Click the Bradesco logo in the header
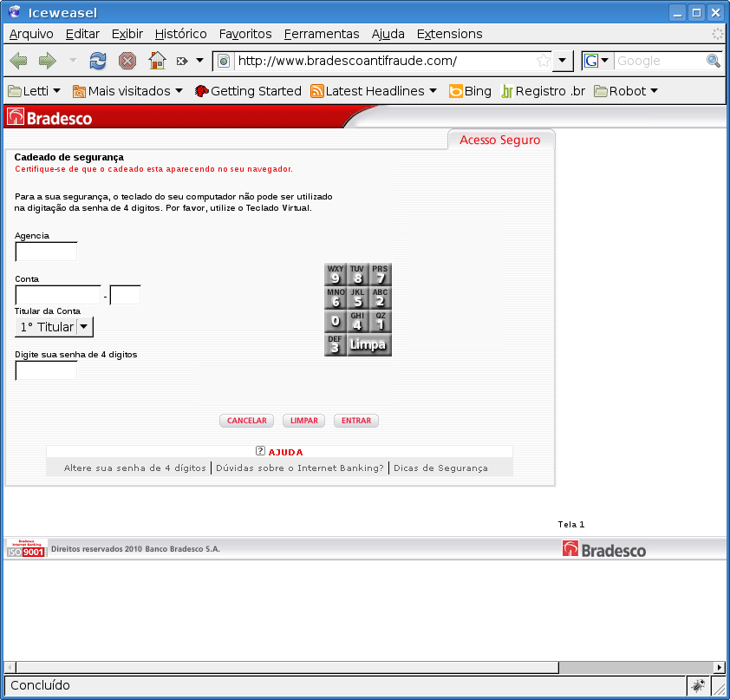The width and height of the screenshot is (730, 700). 49,117
